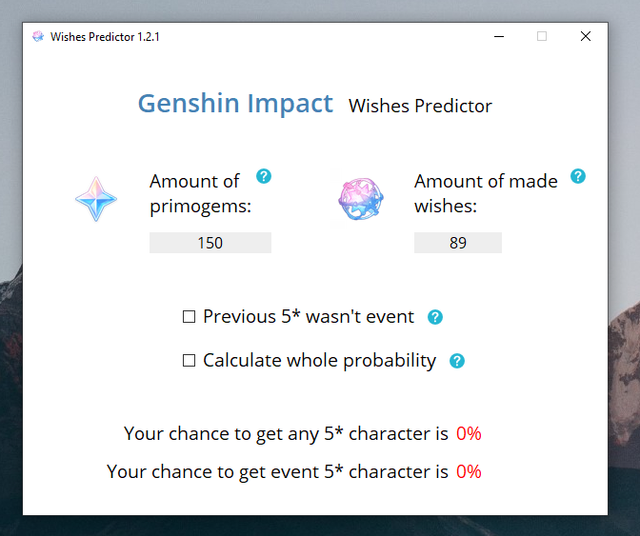Viewport: 640px width, 536px height.
Task: Click the Genshin Impact heading
Action: (235, 104)
